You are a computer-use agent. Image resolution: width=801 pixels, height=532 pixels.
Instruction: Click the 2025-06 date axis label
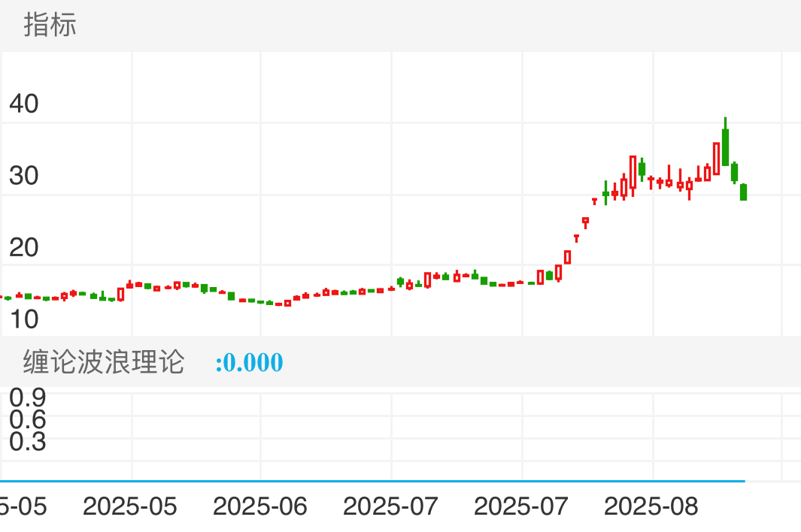(260, 506)
